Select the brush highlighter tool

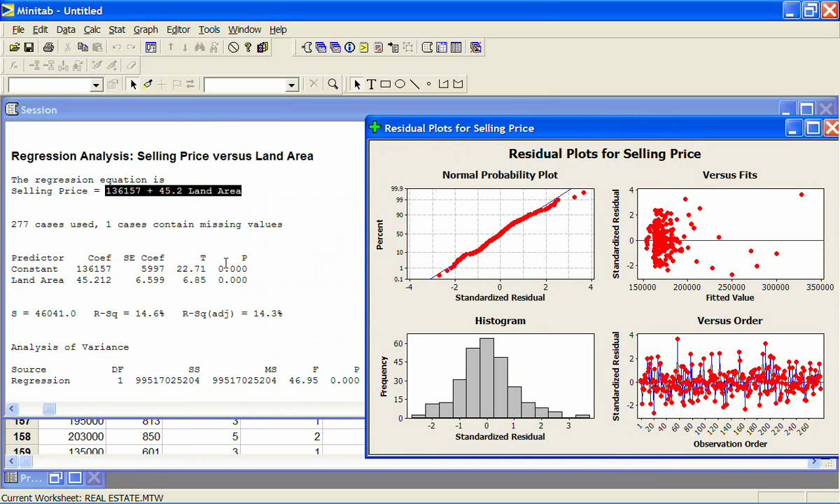pyautogui.click(x=148, y=84)
